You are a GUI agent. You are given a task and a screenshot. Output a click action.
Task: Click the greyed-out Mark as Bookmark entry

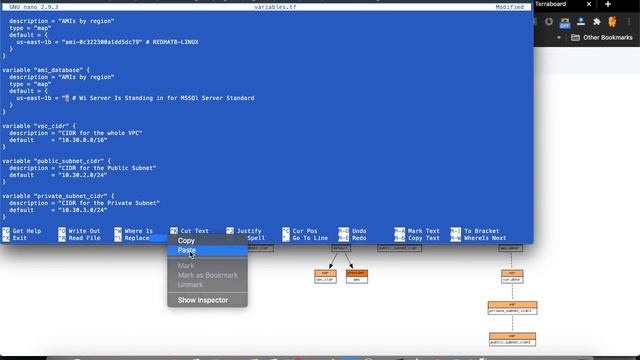pyautogui.click(x=207, y=275)
